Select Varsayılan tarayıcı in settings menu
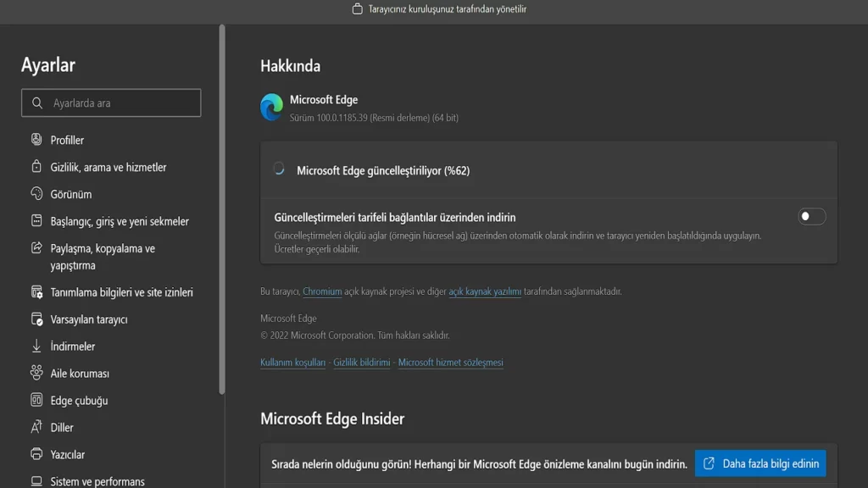868x488 pixels. click(89, 319)
